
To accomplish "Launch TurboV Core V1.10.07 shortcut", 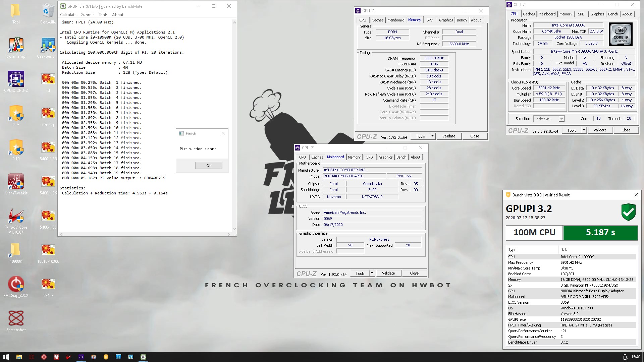I will tap(16, 221).
